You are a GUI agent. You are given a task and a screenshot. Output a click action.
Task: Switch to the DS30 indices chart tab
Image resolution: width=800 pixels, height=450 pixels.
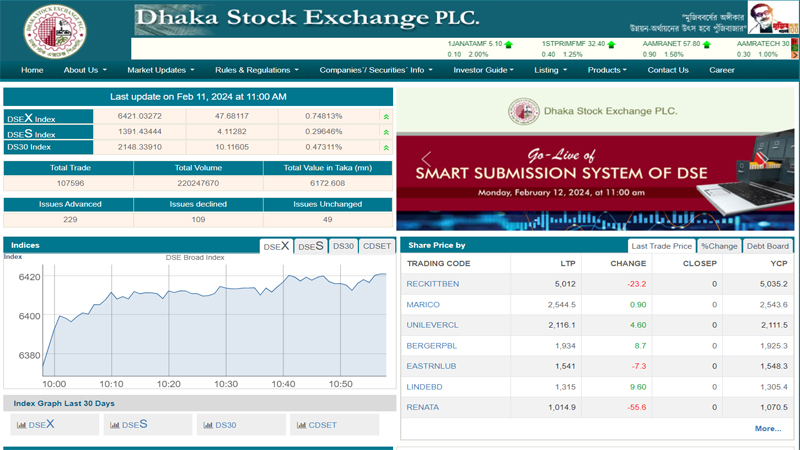coord(343,246)
